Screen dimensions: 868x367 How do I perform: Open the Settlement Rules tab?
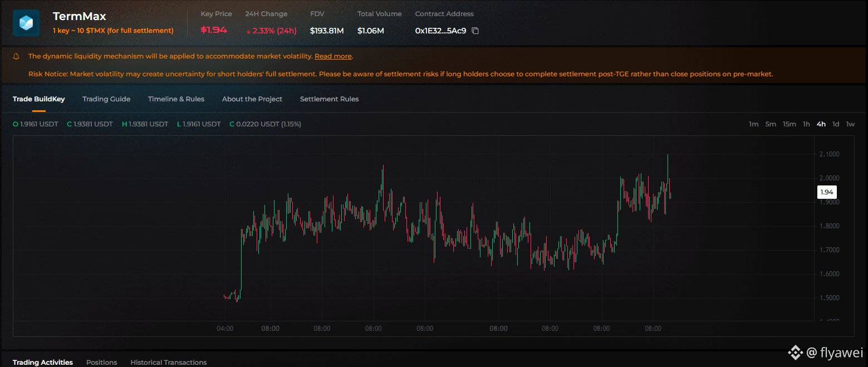(329, 99)
